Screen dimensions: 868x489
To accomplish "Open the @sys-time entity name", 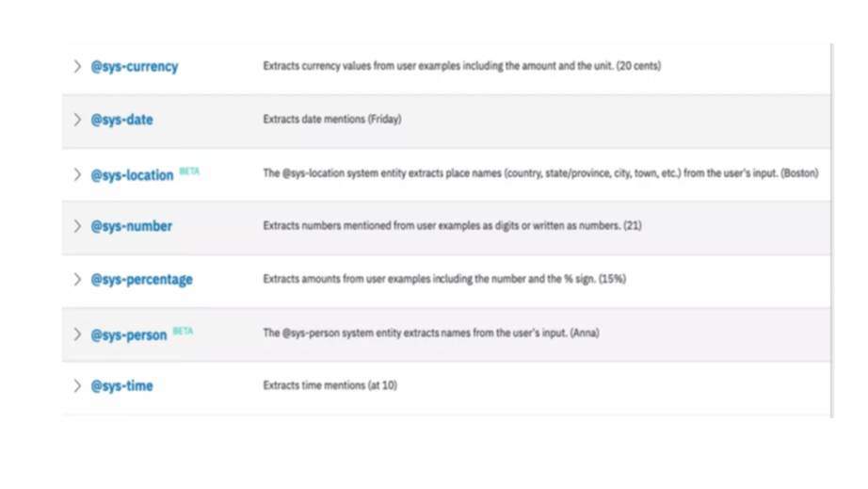I will (x=121, y=386).
